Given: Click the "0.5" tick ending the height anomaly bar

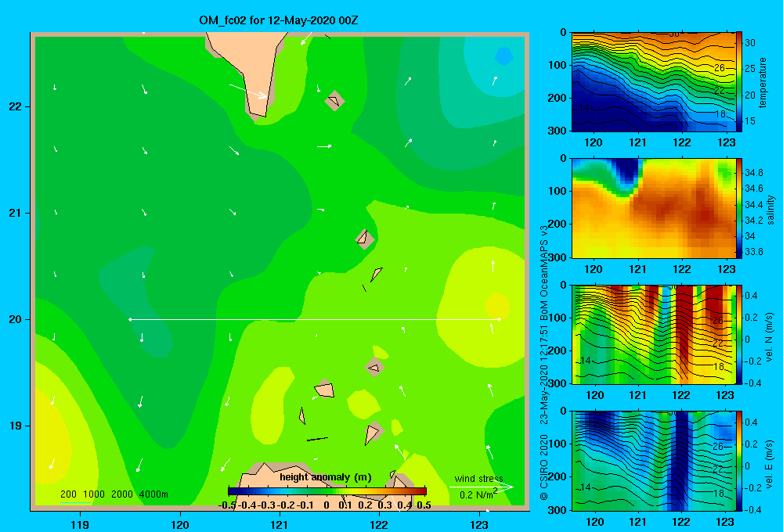Looking at the screenshot, I should (x=424, y=505).
